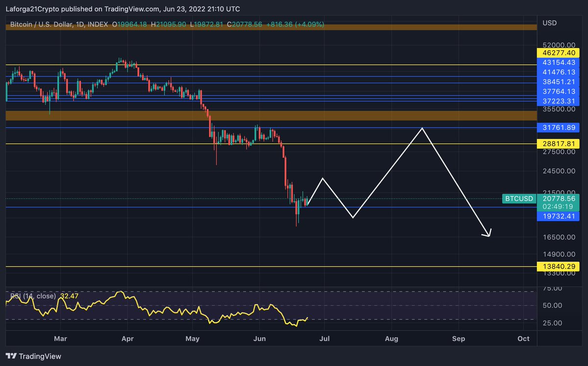Click the USD currency label on price axis
The width and height of the screenshot is (588, 366).
550,23
